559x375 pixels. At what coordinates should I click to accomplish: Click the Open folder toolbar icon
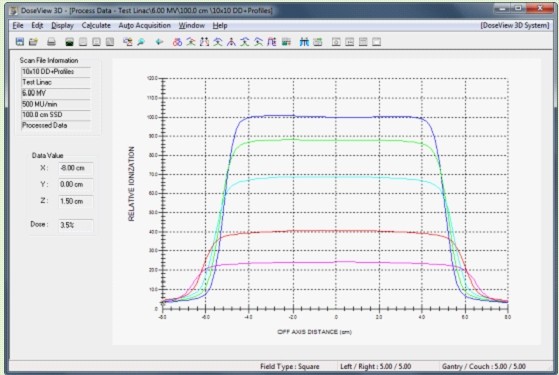(33, 42)
